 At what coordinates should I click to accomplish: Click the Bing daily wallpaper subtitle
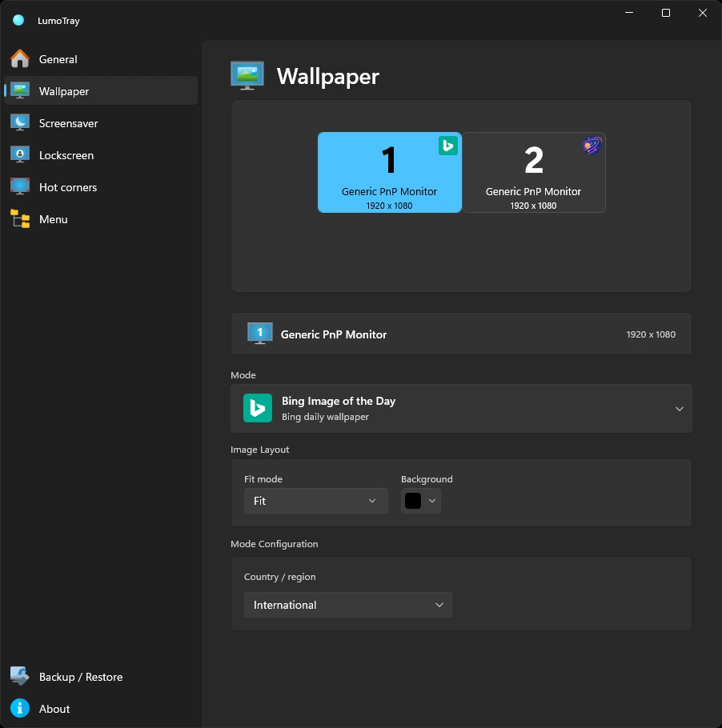325,417
